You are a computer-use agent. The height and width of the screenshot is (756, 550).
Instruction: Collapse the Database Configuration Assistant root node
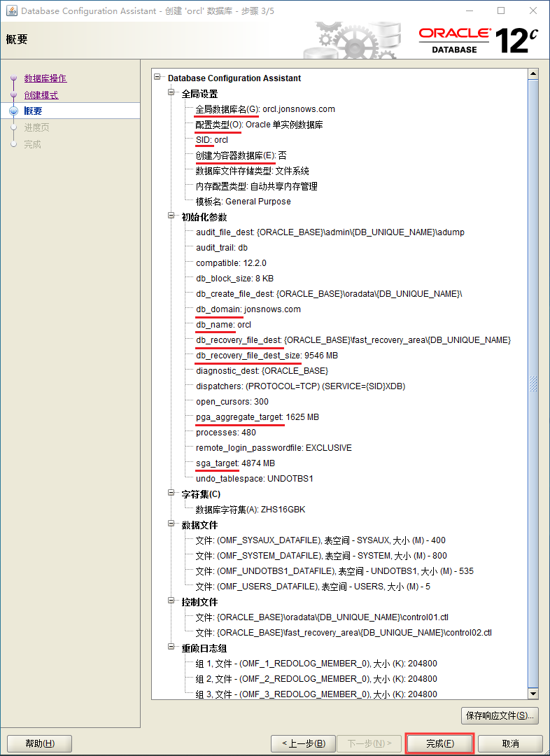tap(158, 78)
